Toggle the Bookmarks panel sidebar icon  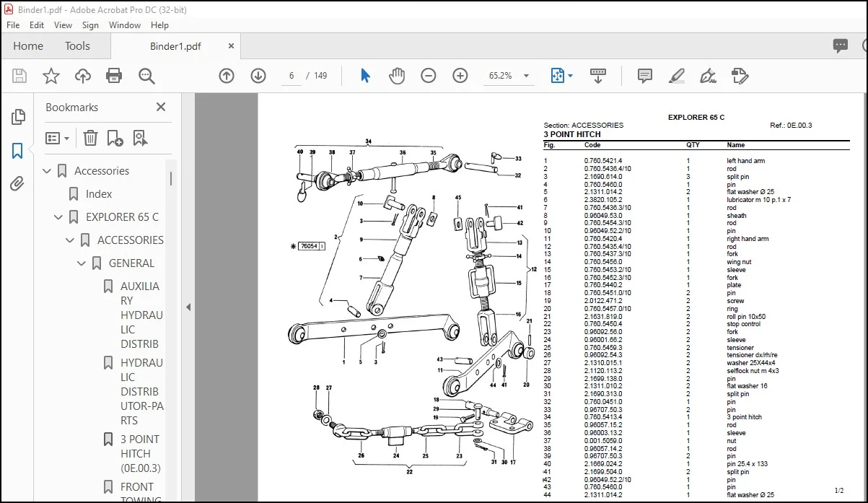18,151
